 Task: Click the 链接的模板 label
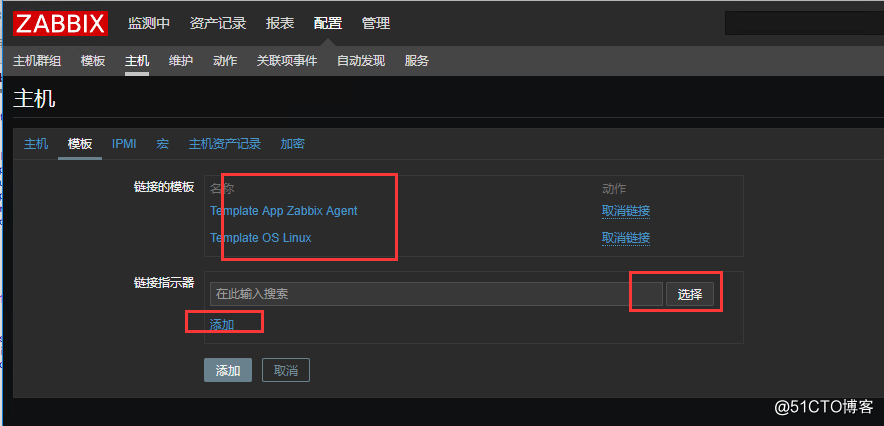coord(164,187)
